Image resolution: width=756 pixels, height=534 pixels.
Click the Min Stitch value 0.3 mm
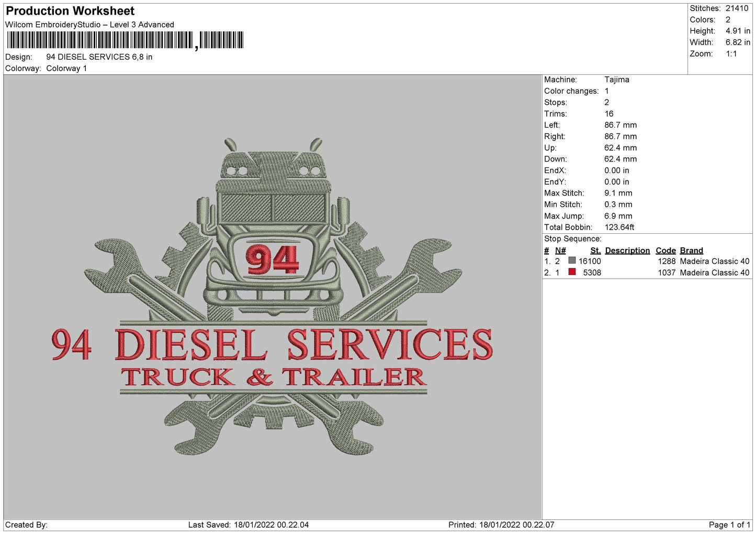tap(618, 204)
